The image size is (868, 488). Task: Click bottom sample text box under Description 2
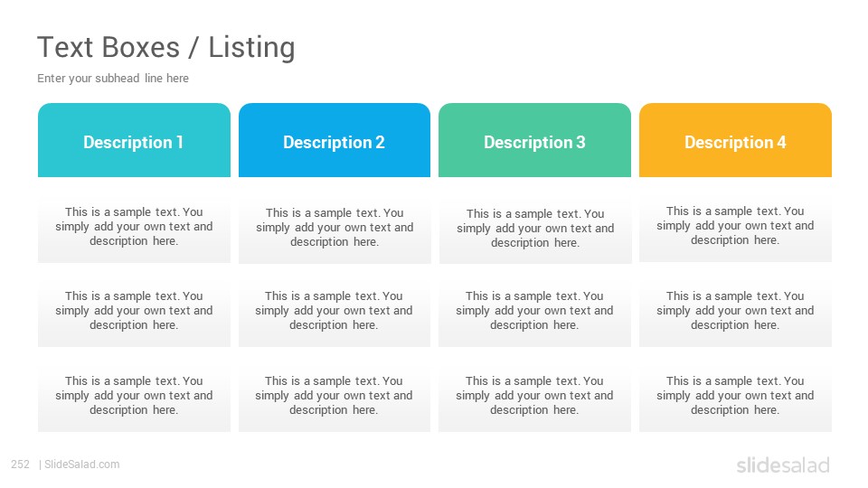pos(335,395)
